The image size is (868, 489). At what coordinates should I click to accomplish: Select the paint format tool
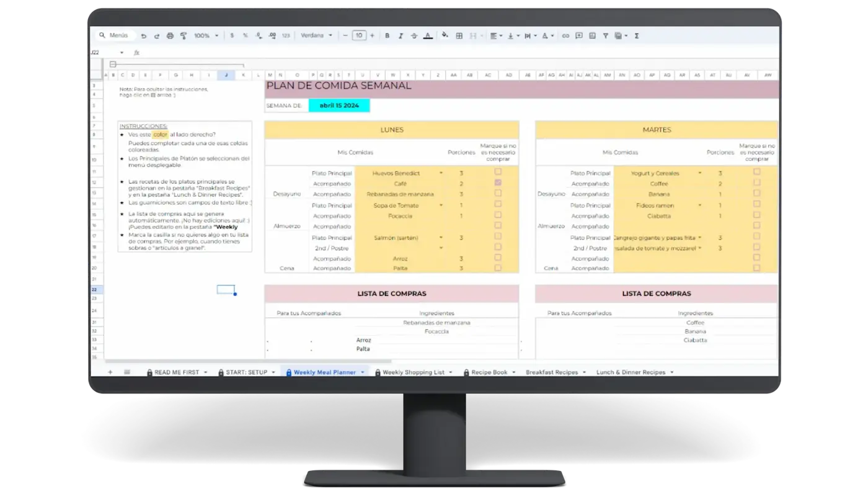[x=184, y=36]
